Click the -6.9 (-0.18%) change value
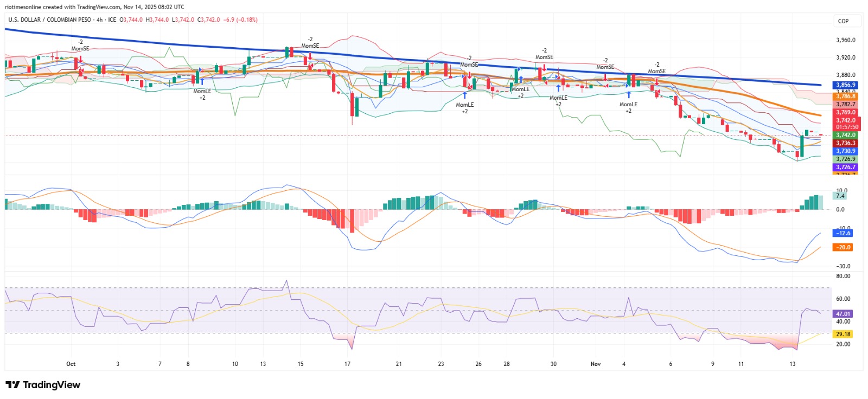 pos(241,20)
